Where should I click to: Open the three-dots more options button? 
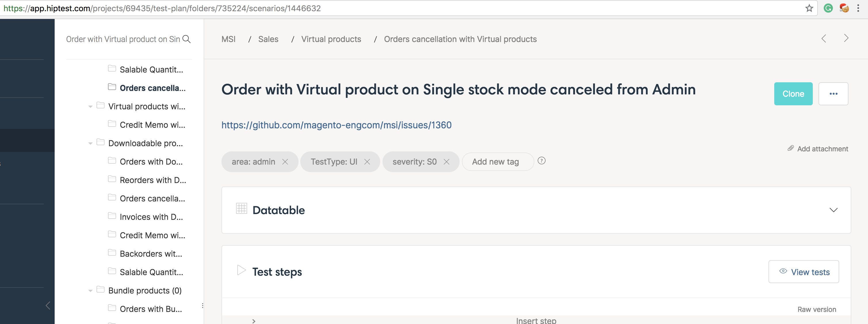coord(833,94)
